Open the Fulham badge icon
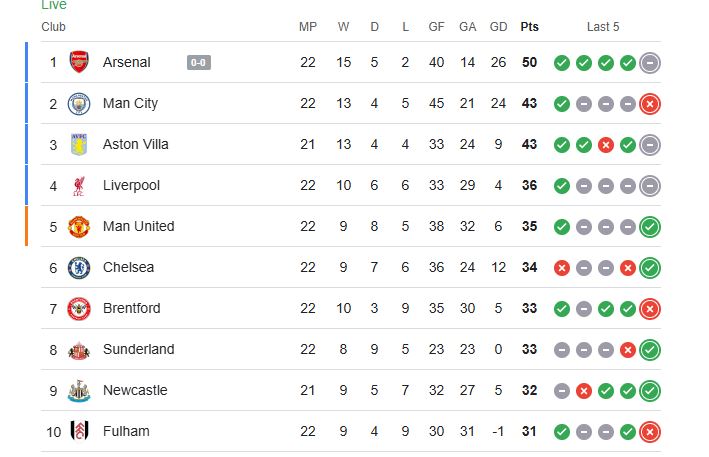 point(79,431)
